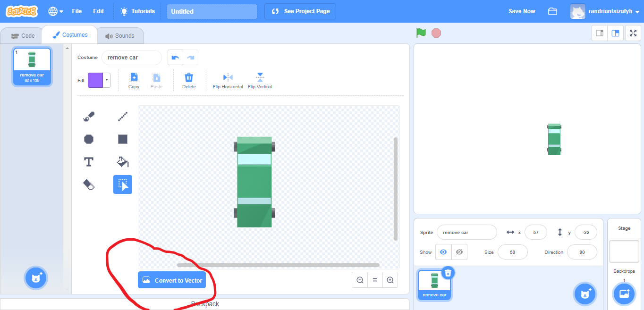Open the language globe dropdown
Screen dimensions: 644x310
click(55, 11)
